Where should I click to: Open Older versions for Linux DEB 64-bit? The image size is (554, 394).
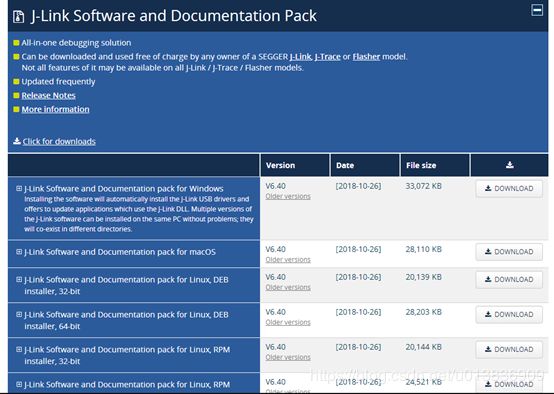click(x=288, y=322)
